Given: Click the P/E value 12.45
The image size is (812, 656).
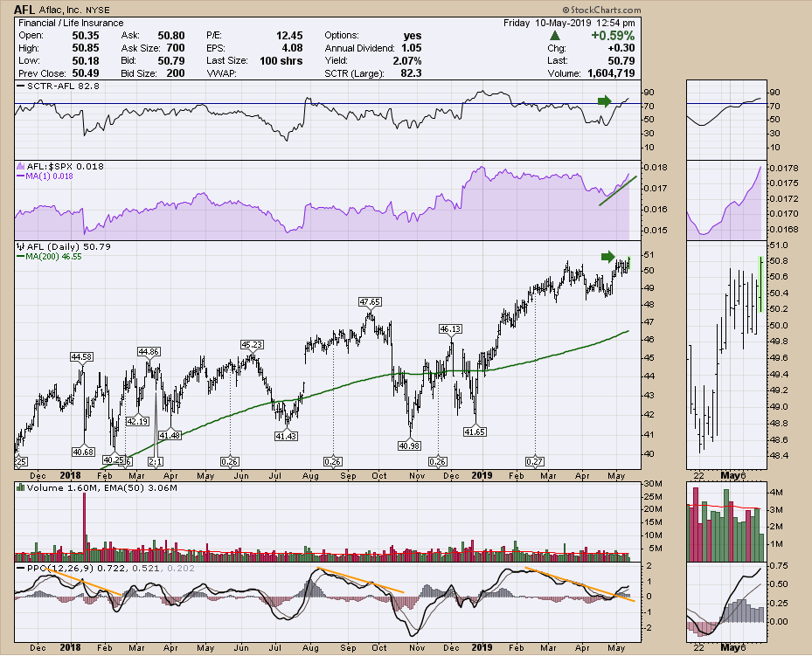Looking at the screenshot, I should 289,35.
